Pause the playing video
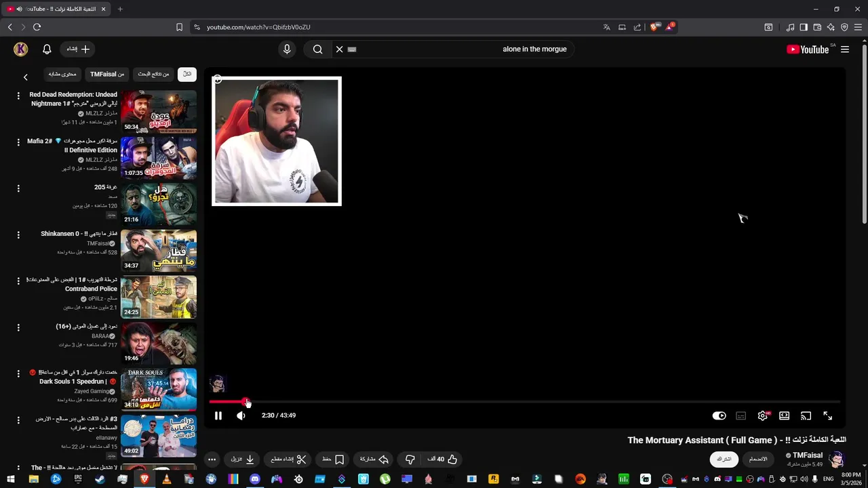The image size is (868, 488). pyautogui.click(x=218, y=415)
